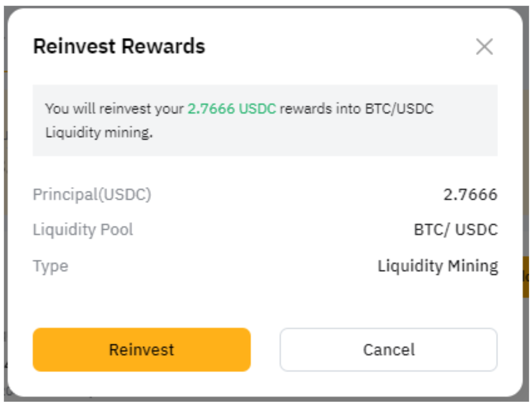
Task: Click the orange Reinvest button
Action: [141, 350]
